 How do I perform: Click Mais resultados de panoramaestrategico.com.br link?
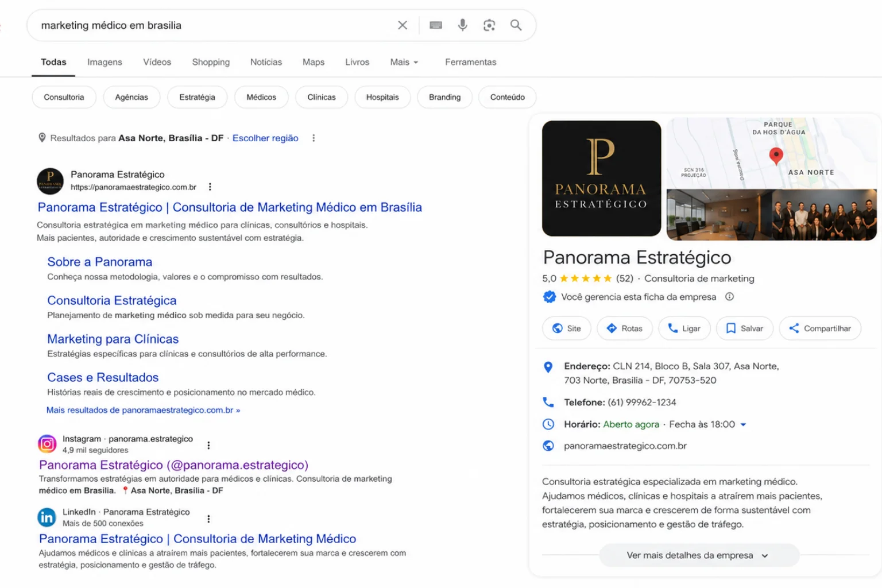pos(144,410)
